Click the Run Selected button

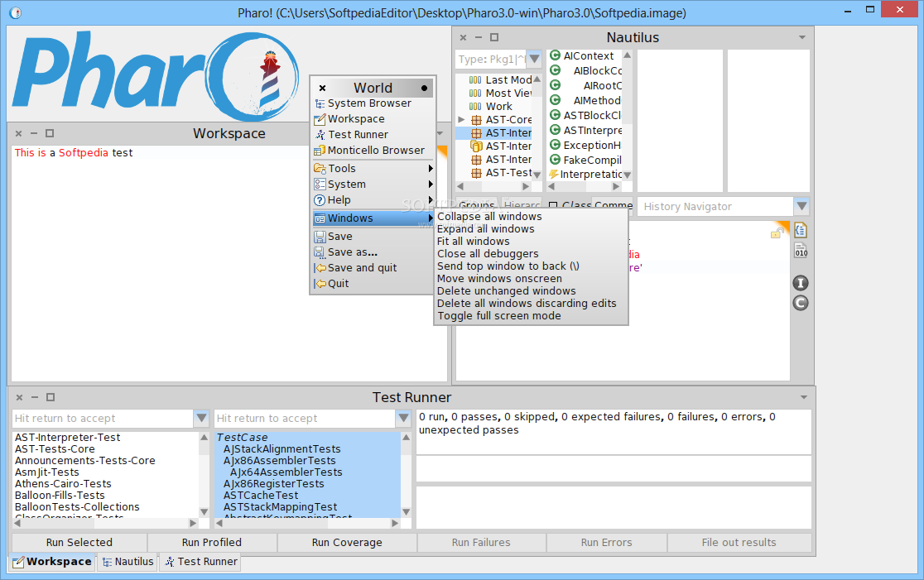[79, 542]
